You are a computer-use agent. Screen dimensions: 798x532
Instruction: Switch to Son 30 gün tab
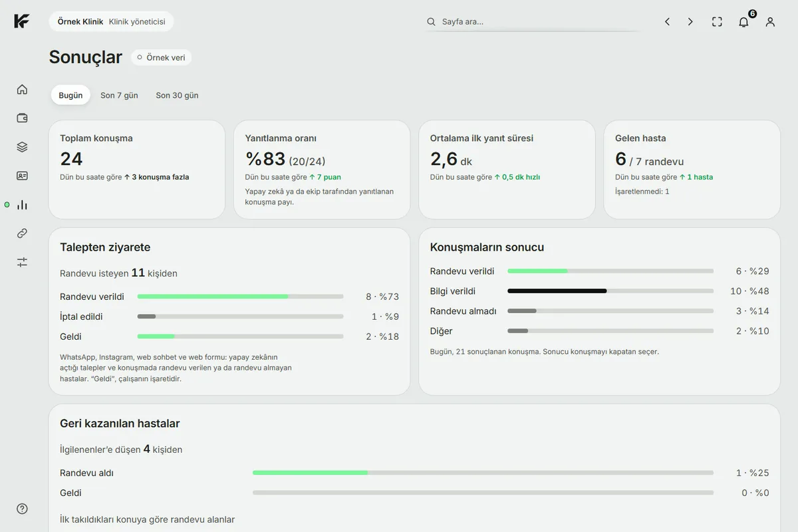click(x=177, y=95)
